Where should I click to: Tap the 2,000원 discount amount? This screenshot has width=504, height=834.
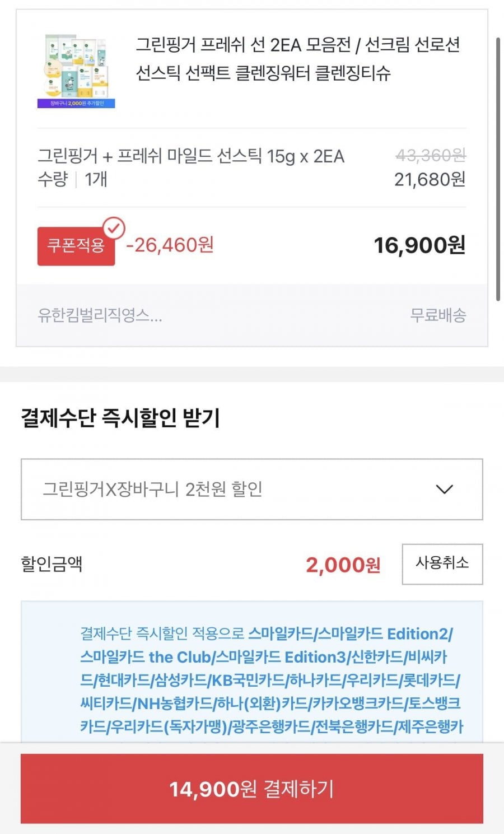pyautogui.click(x=343, y=565)
